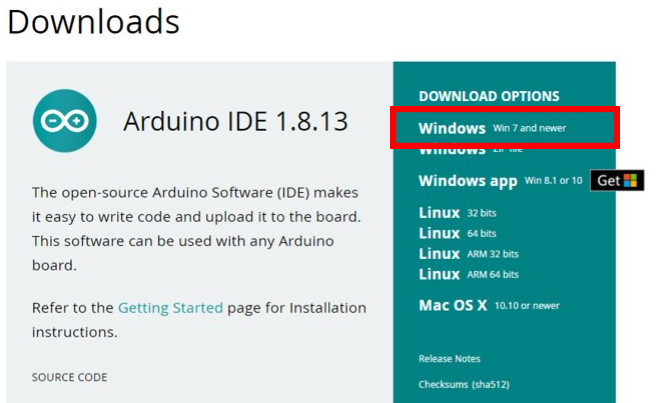Click the Arduino IDE 1.8.13 title
Image resolution: width=657 pixels, height=403 pixels.
(x=235, y=121)
